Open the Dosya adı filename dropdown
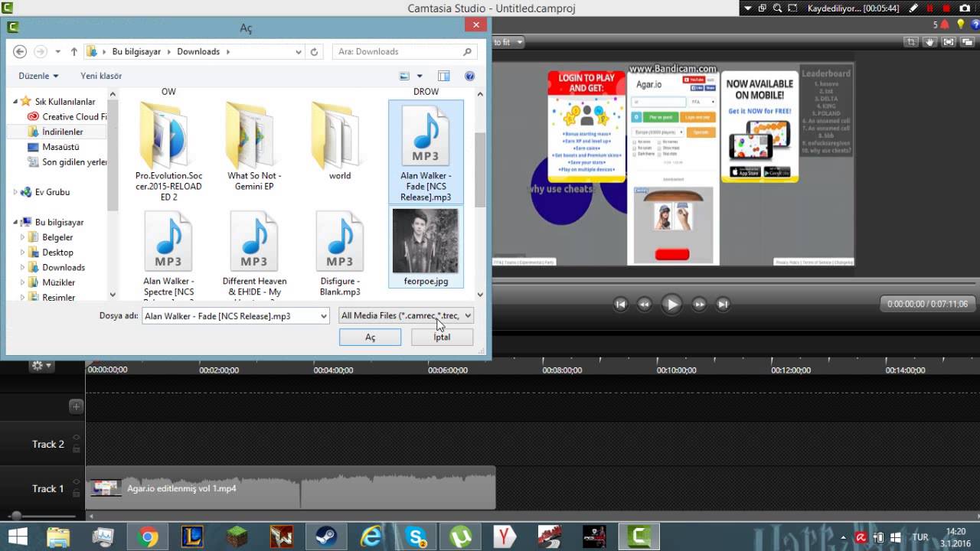The height and width of the screenshot is (551, 980). [x=323, y=315]
